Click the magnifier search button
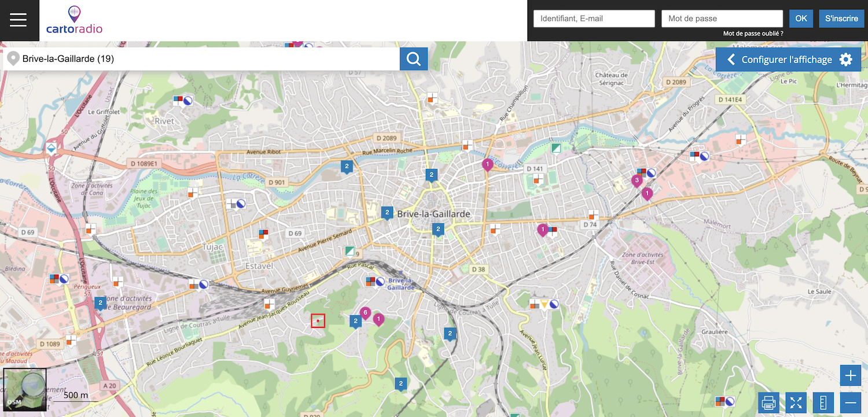The image size is (868, 417). pyautogui.click(x=413, y=59)
